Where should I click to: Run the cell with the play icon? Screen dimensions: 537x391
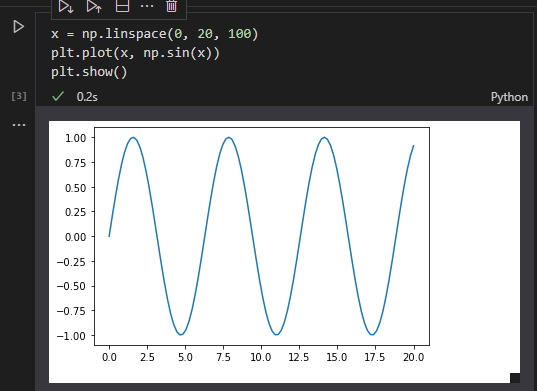[x=18, y=27]
